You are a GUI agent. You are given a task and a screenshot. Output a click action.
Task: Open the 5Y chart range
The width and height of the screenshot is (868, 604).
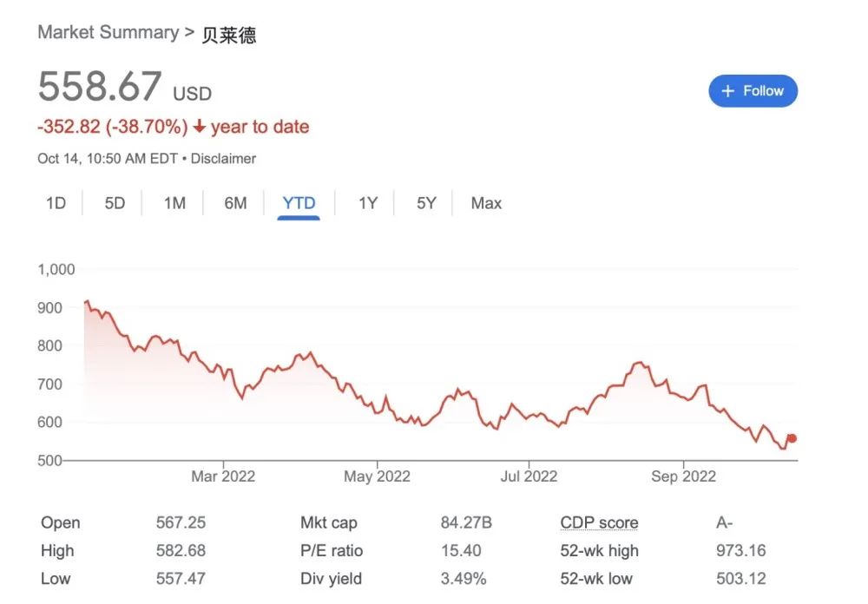(426, 203)
